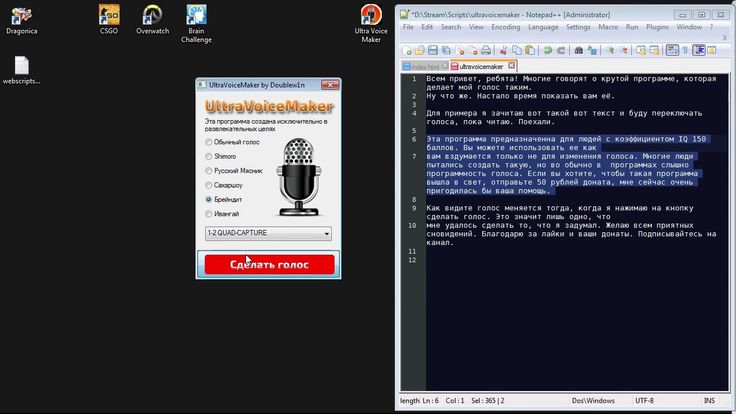Screen dimensions: 736x414
Task: Pick the Русский Мясник voice option
Action: tap(209, 171)
